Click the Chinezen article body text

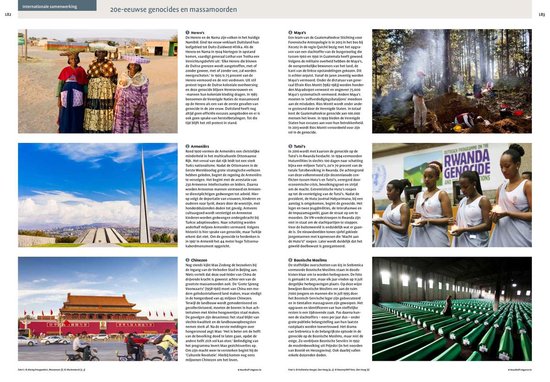click(x=223, y=312)
